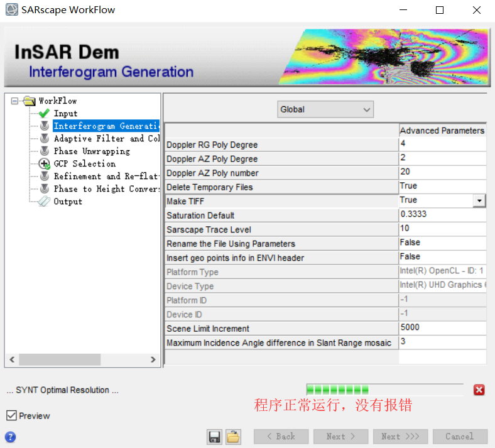Image resolution: width=495 pixels, height=448 pixels.
Task: Minimize the SARscape WorkFlow window
Action: coord(403,10)
